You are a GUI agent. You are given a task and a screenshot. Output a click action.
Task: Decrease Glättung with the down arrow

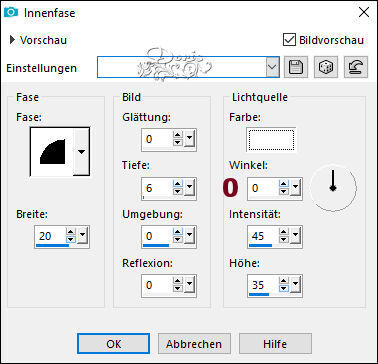[178, 142]
